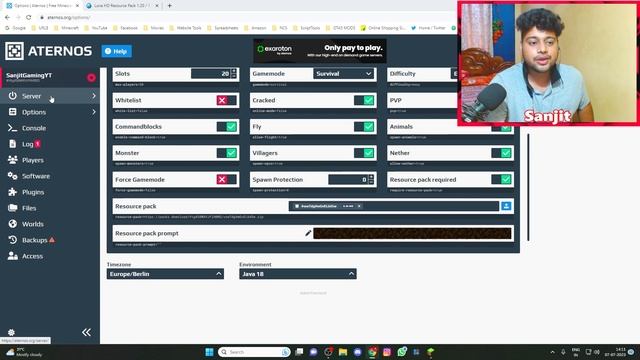The height and width of the screenshot is (360, 640).
Task: Switch to the Aternos Options browser tab
Action: pos(42,6)
